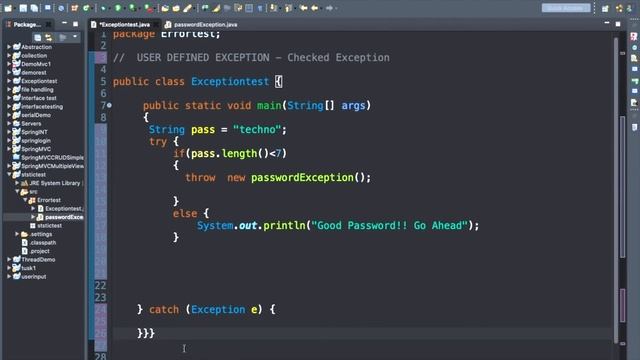Click the Open Perspective icon
Screen dimensions: 640x360
(x=605, y=8)
